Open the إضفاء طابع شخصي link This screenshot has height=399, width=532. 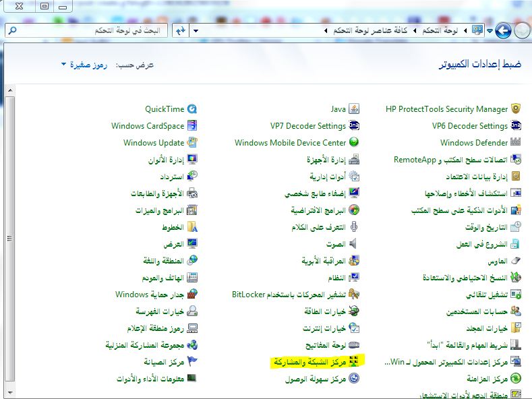click(315, 193)
